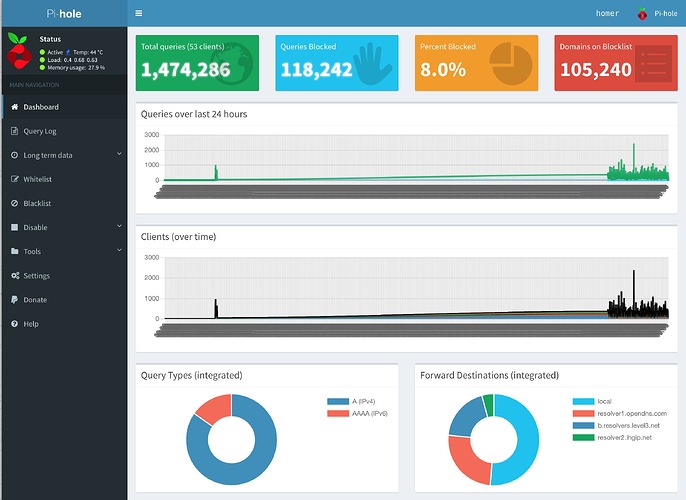The image size is (686, 500).
Task: Click the Pi-hole logo title link
Action: (64, 14)
